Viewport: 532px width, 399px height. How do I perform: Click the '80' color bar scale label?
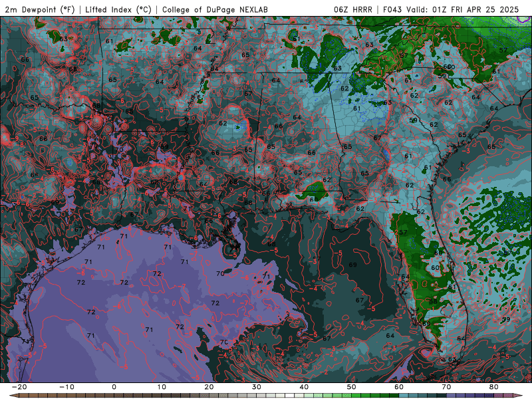tap(494, 387)
